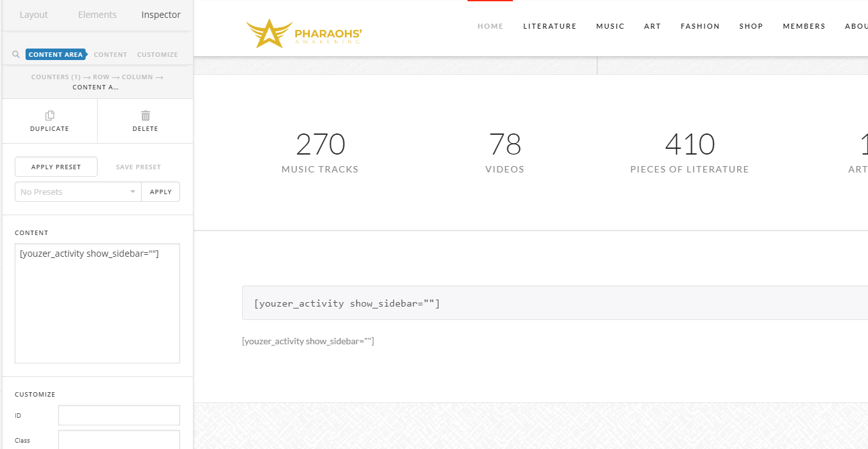Click the search magnifier icon in Inspector
The height and width of the screenshot is (449, 868).
(16, 55)
